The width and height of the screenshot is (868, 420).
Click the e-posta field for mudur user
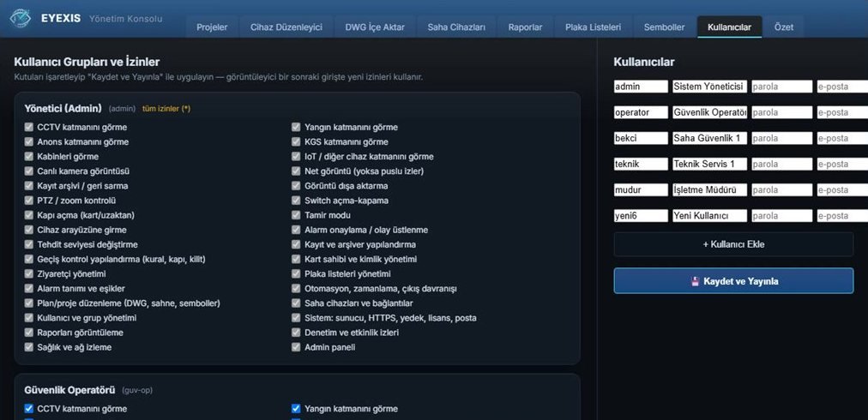point(842,189)
